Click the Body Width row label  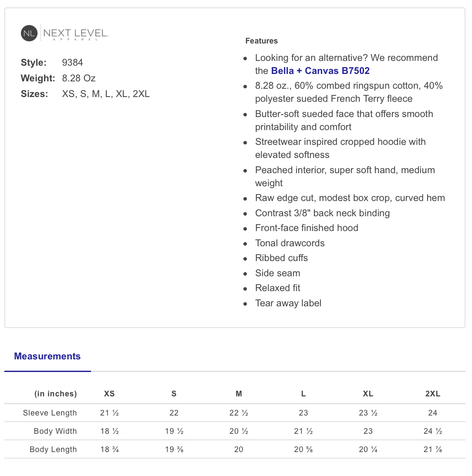[55, 431]
